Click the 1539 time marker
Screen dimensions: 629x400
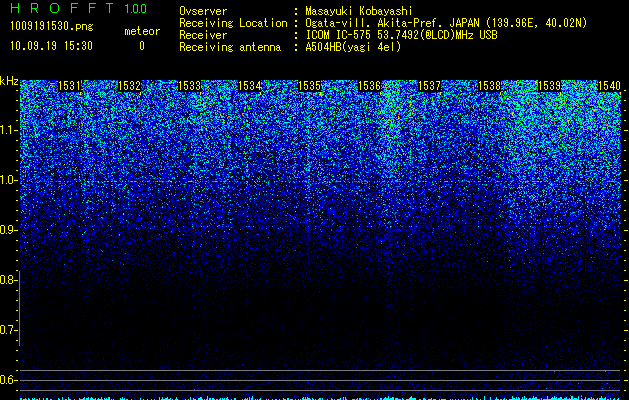(550, 86)
